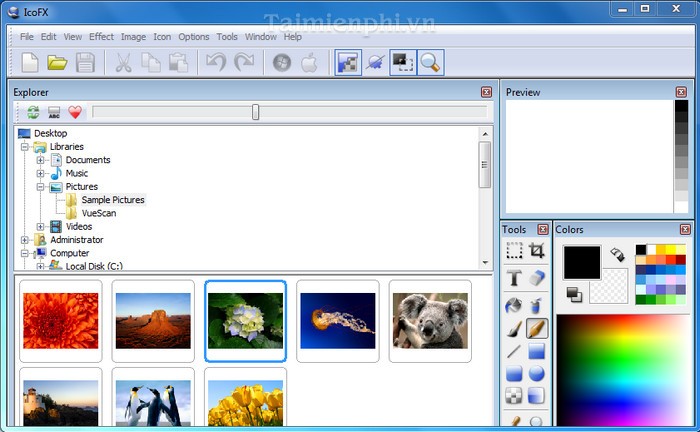Toggle the magnifier preview toolbar button
Screen dimensions: 700x432
pos(430,63)
